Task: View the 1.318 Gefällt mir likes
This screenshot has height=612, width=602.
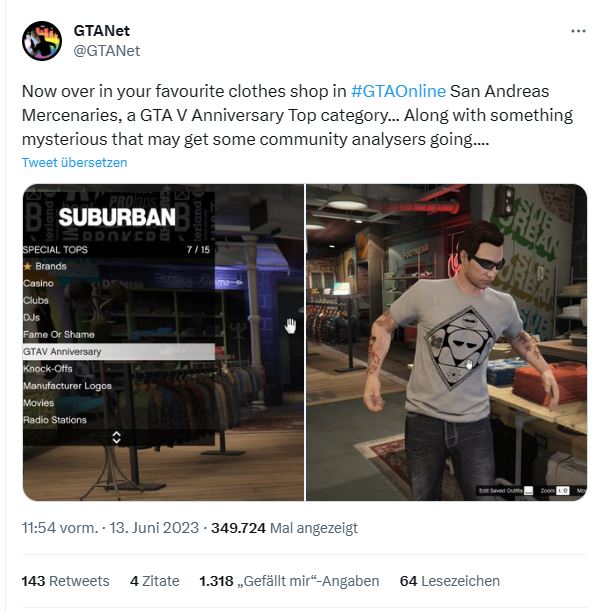Action: tap(289, 581)
